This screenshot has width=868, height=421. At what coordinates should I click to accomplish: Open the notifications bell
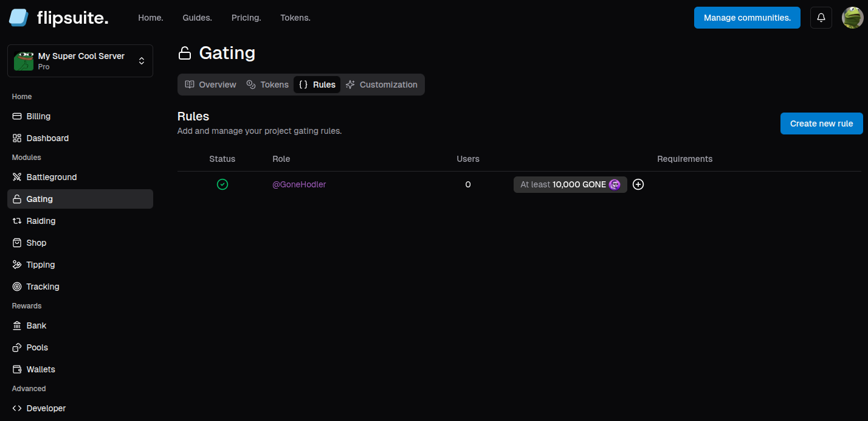821,18
